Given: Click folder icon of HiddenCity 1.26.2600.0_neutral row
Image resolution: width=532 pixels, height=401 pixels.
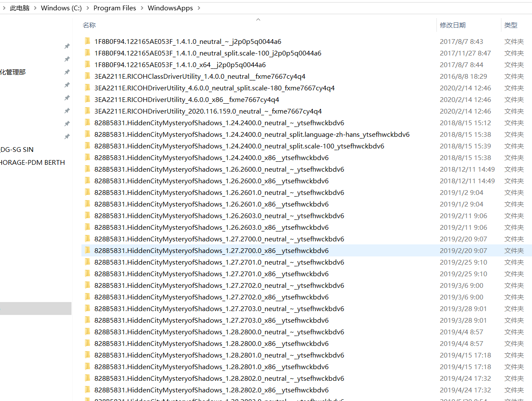Looking at the screenshot, I should tap(87, 170).
